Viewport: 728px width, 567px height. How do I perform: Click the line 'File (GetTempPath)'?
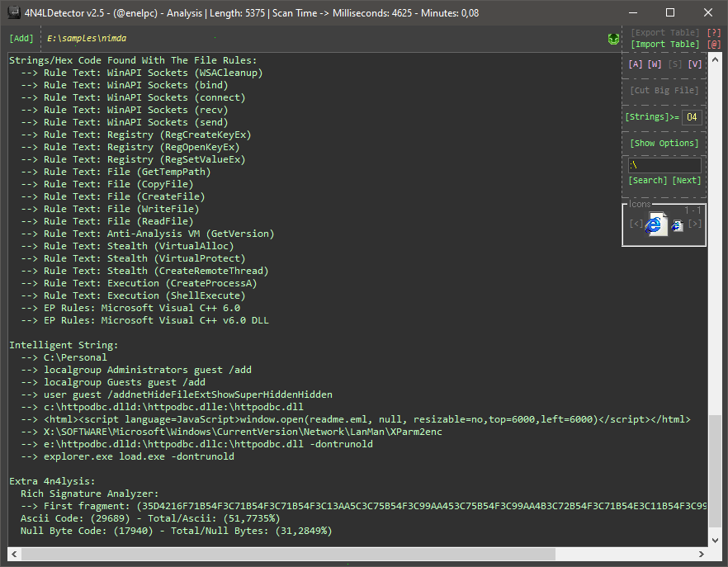[x=116, y=172]
